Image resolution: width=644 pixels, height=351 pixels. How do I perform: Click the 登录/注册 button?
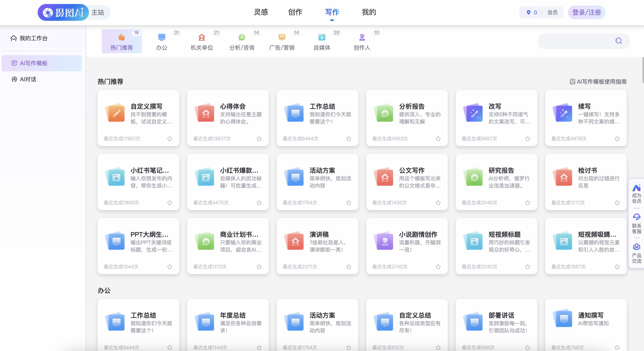point(587,12)
